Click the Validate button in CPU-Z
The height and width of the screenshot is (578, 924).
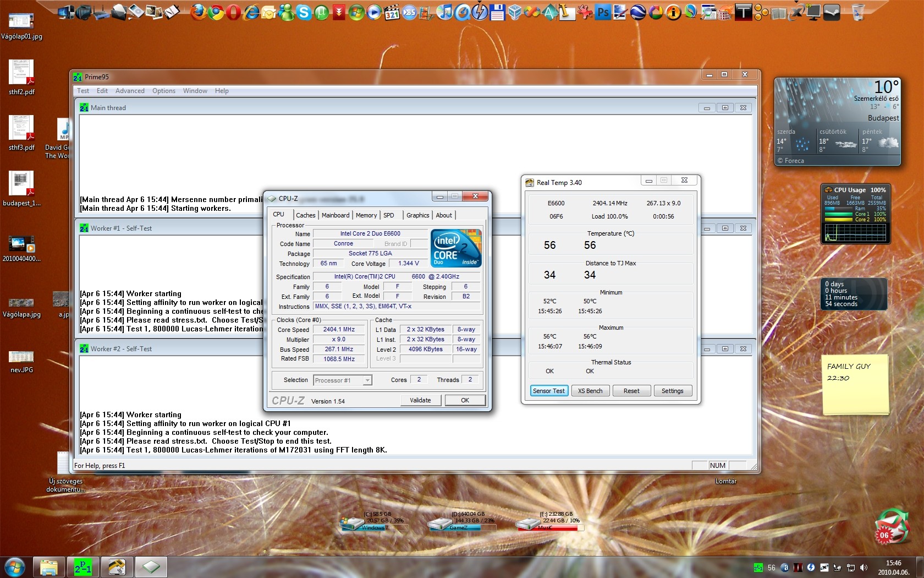420,400
